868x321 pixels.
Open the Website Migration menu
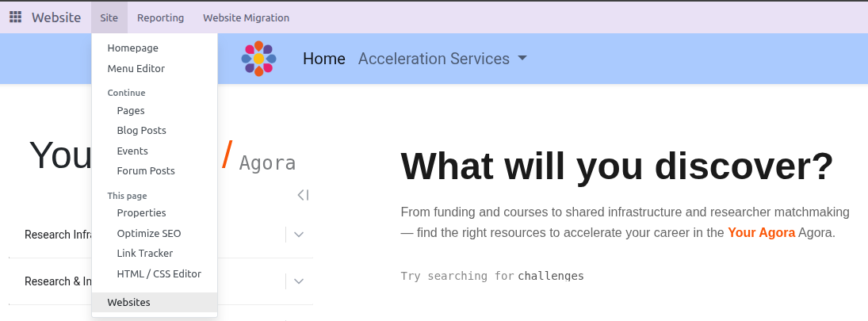coord(246,17)
